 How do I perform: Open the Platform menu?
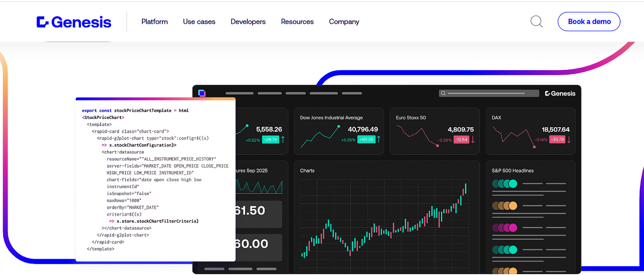click(154, 22)
